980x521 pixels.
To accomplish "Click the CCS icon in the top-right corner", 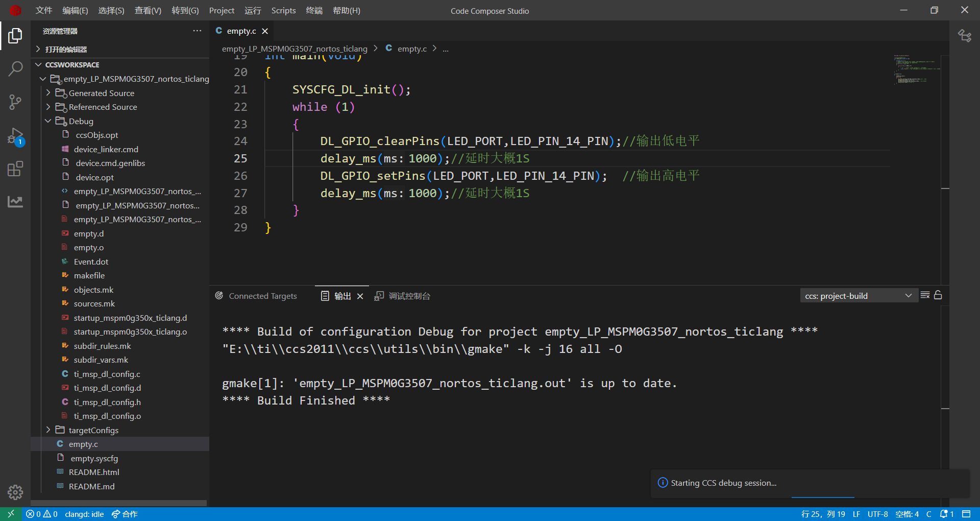I will click(x=965, y=35).
